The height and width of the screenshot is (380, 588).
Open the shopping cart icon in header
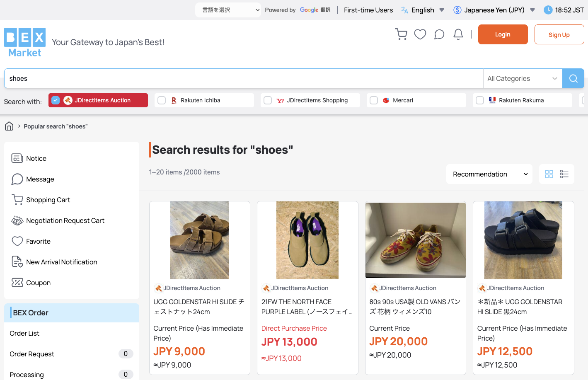click(401, 34)
